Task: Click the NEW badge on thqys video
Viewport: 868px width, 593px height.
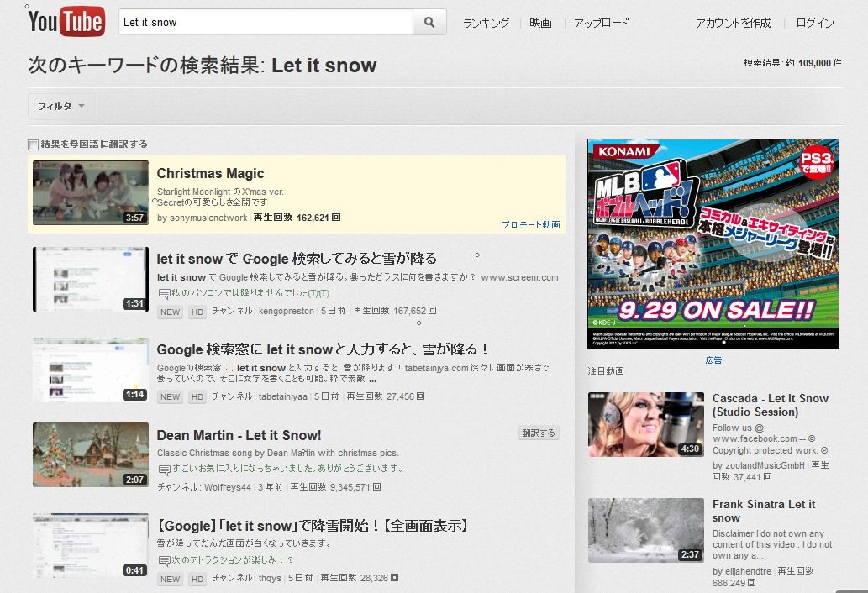Action: 170,580
